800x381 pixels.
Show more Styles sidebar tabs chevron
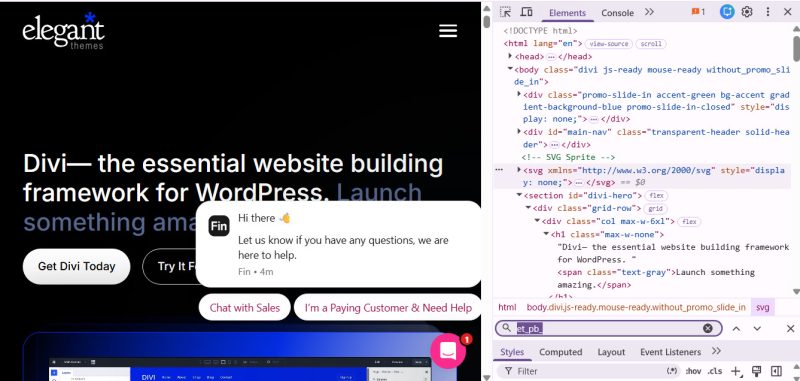click(x=716, y=351)
